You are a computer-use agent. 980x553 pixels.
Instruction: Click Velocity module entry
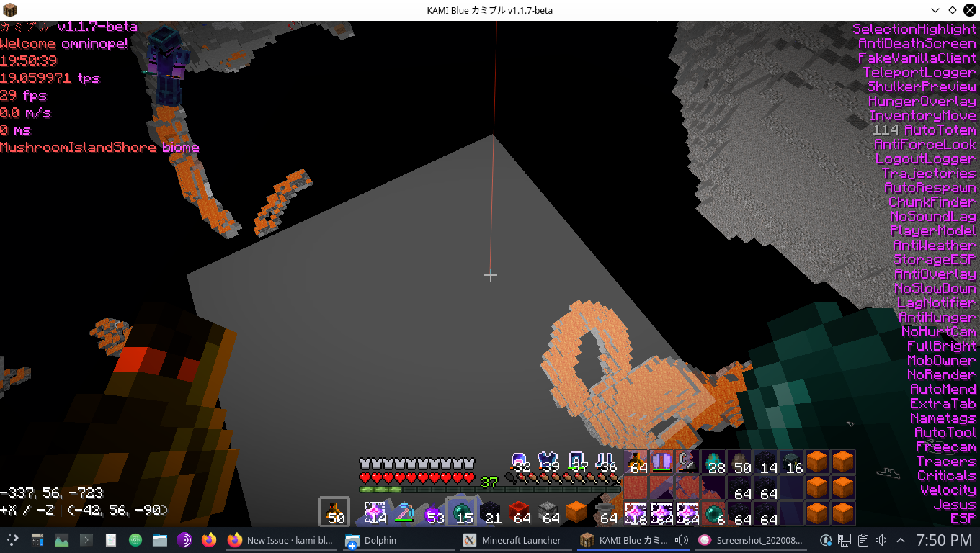pyautogui.click(x=948, y=490)
